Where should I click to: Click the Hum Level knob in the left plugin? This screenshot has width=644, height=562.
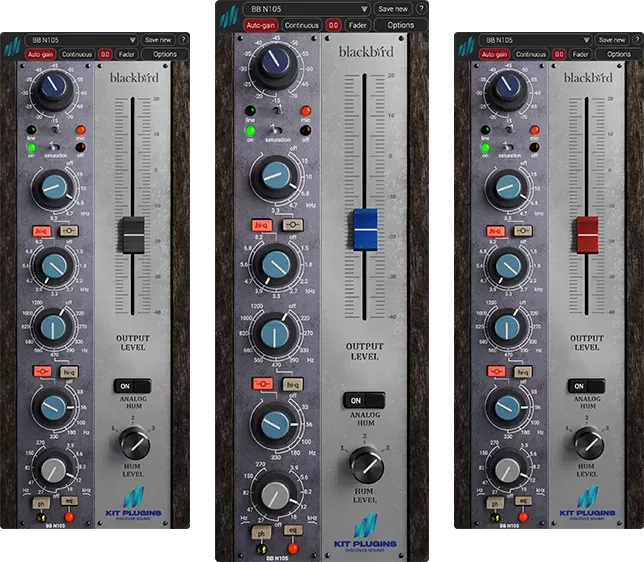coord(135,443)
